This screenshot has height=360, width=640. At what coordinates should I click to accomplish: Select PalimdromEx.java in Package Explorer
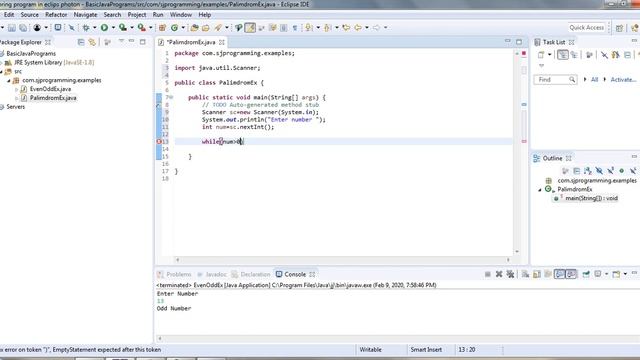(53, 98)
